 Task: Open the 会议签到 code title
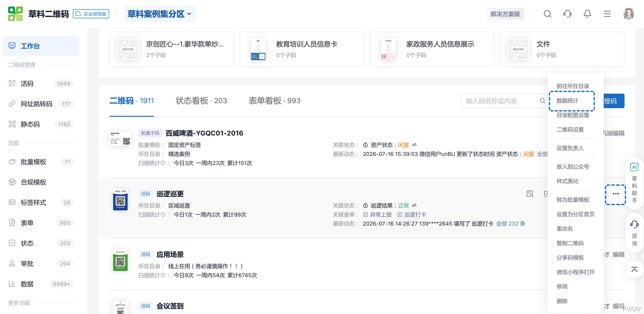[170, 306]
